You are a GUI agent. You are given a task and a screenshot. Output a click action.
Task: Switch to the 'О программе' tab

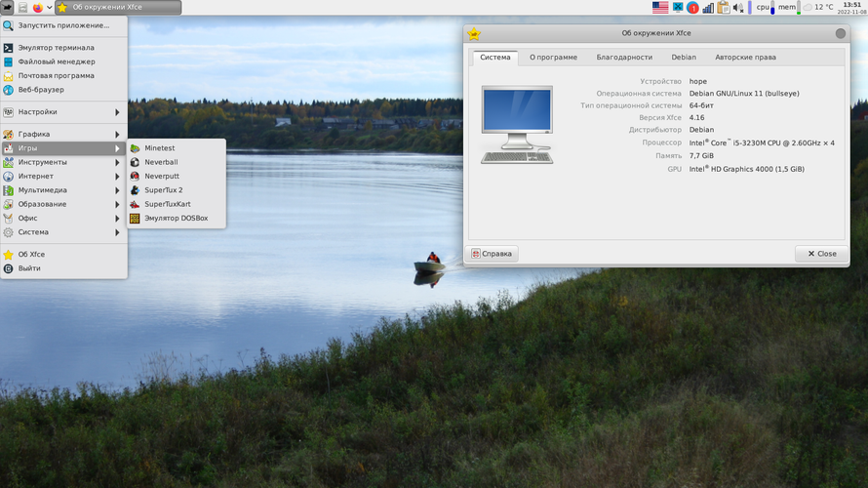(553, 58)
